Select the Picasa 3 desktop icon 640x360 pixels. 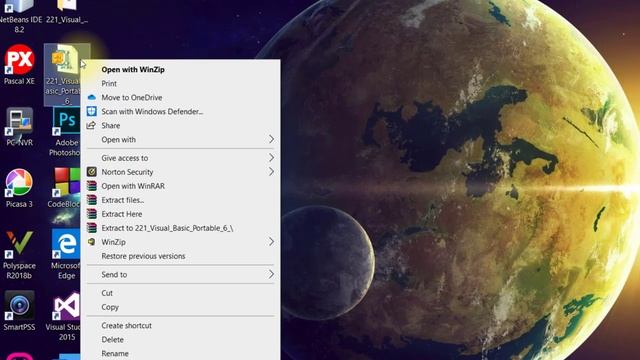tap(19, 188)
